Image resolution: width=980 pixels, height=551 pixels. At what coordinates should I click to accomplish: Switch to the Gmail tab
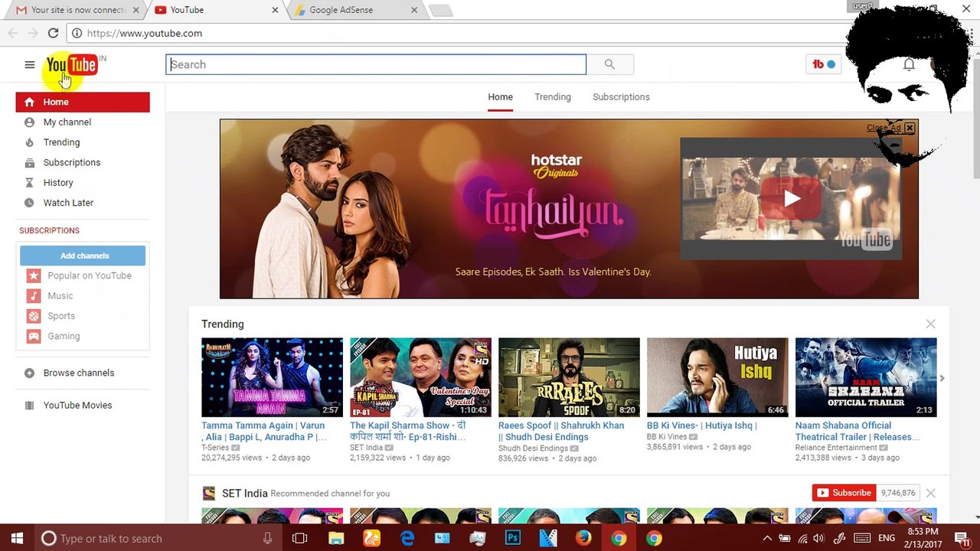[x=73, y=10]
